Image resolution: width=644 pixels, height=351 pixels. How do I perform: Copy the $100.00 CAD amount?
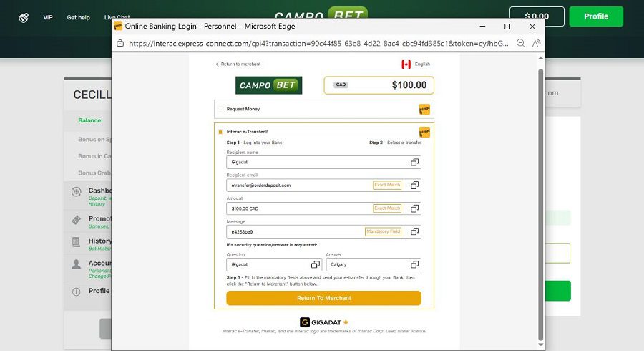[414, 208]
